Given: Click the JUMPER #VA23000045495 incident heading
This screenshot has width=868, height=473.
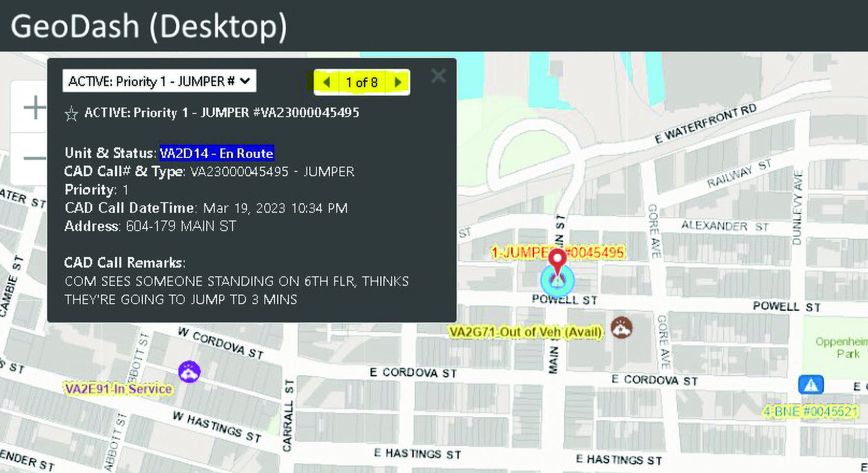Looking at the screenshot, I should click(222, 112).
